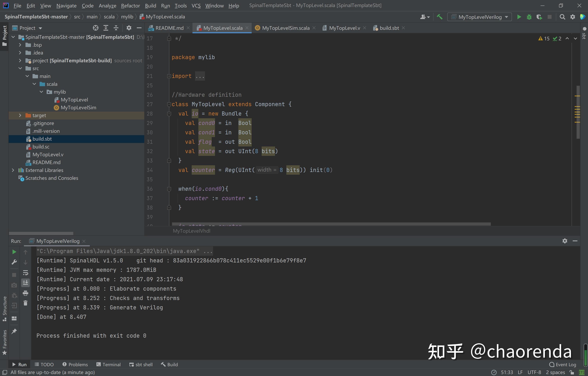Switch to the MyTopLevelSim.scala tab
The width and height of the screenshot is (588, 376).
[285, 28]
